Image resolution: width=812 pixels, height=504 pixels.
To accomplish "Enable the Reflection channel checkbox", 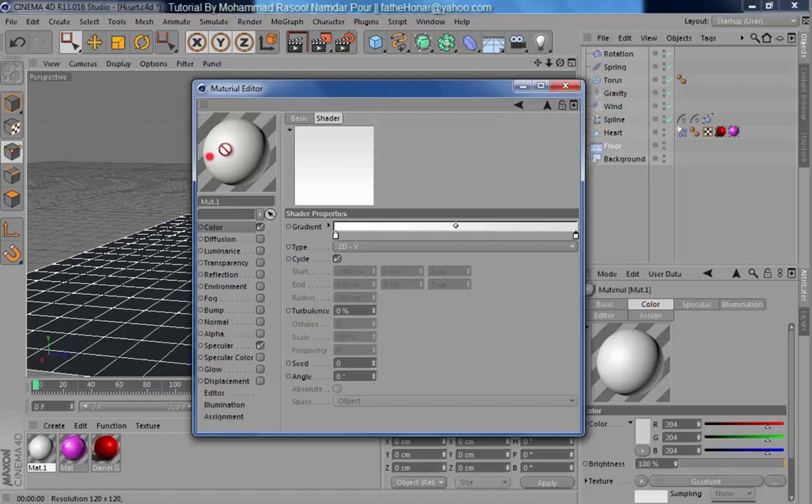I will pyautogui.click(x=260, y=274).
